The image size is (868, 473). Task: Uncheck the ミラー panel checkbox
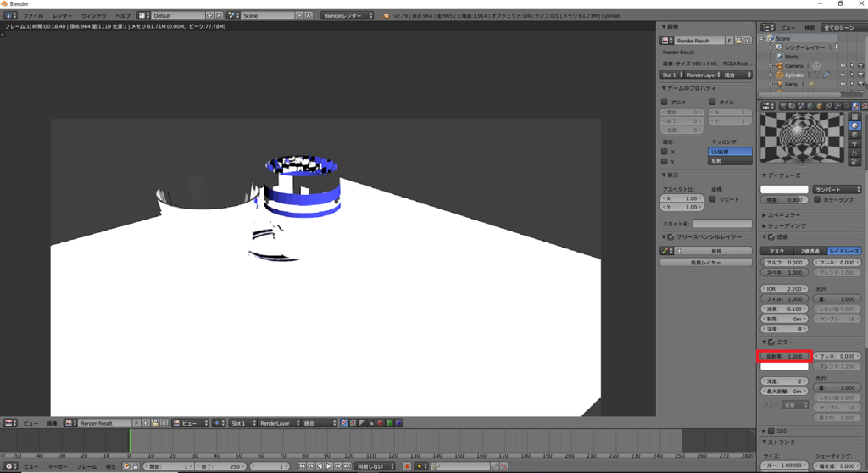pyautogui.click(x=771, y=342)
